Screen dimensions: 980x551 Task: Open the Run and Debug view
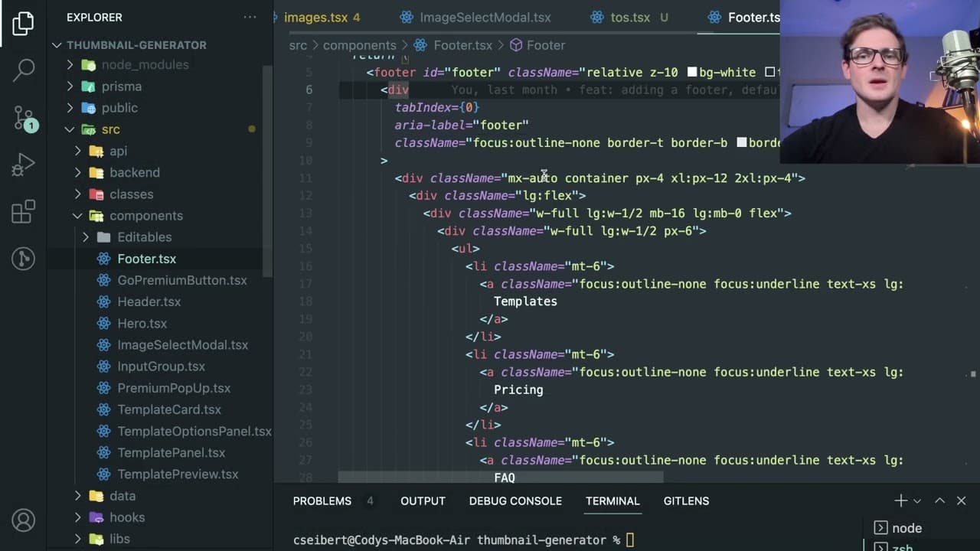point(24,165)
